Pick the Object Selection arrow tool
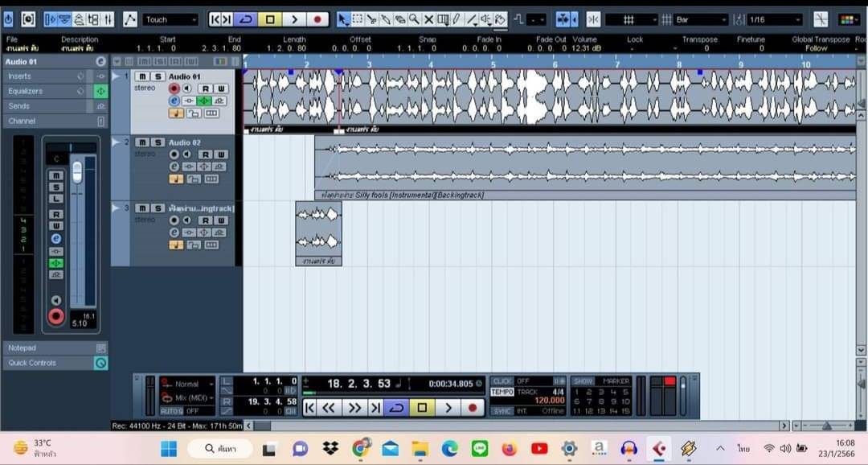This screenshot has height=465, width=868. pyautogui.click(x=343, y=19)
